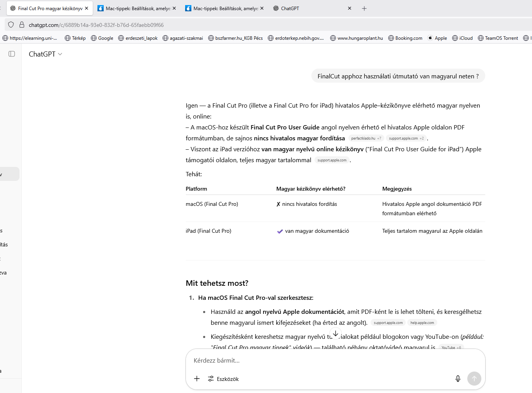This screenshot has height=393, width=532.
Task: Click the 'Megjegyzés' table header
Action: [397, 189]
